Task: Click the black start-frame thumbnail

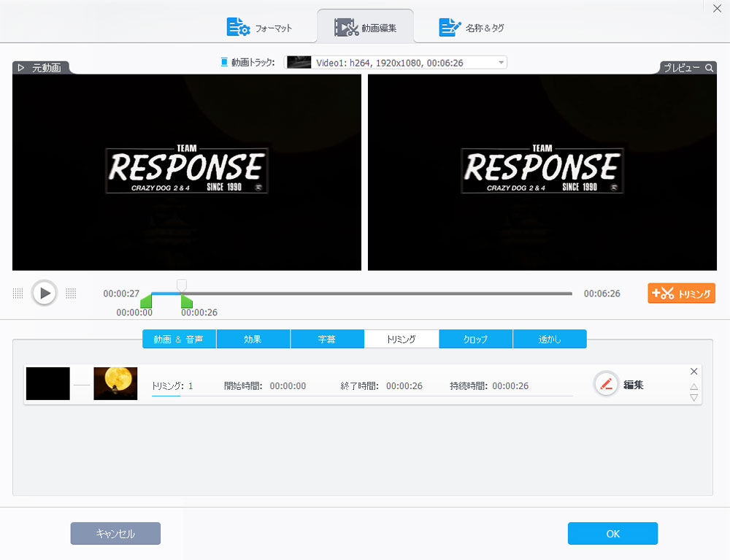Action: coord(48,383)
